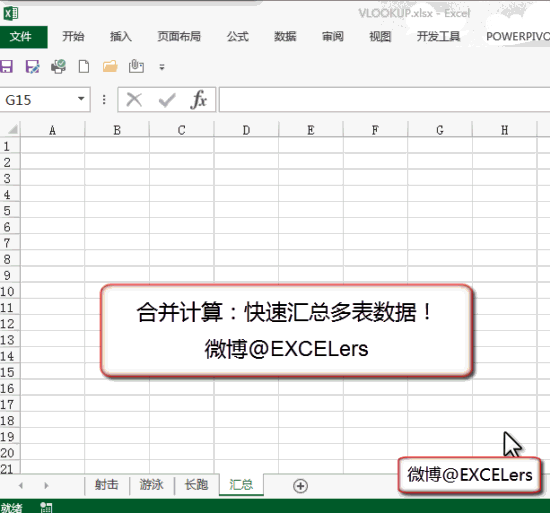Select row 1 header

[x=10, y=146]
